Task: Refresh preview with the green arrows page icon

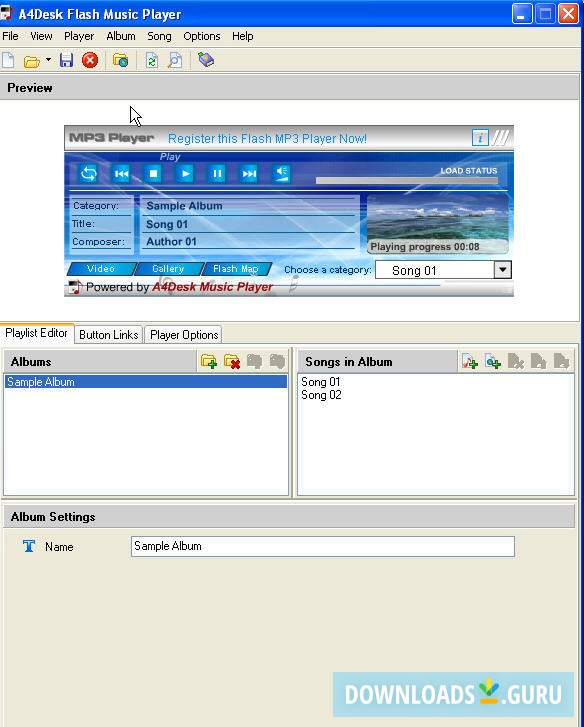Action: click(x=152, y=60)
